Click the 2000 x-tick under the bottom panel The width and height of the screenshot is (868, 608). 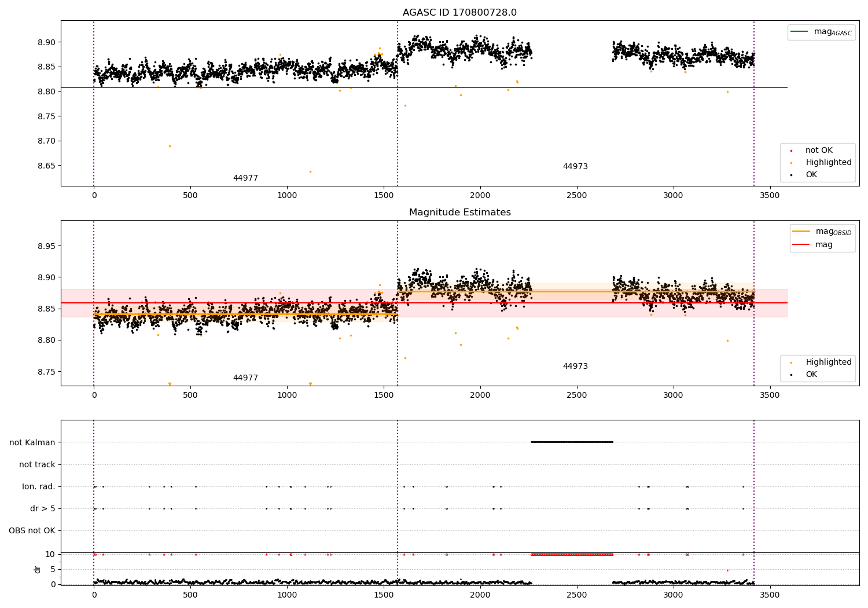(x=480, y=595)
